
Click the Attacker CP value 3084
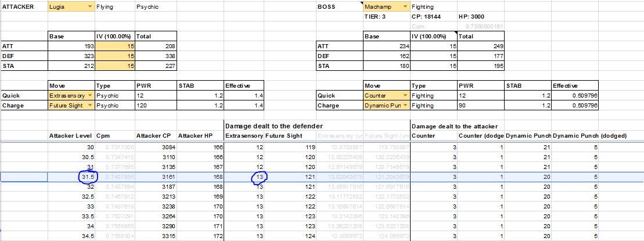(166, 148)
